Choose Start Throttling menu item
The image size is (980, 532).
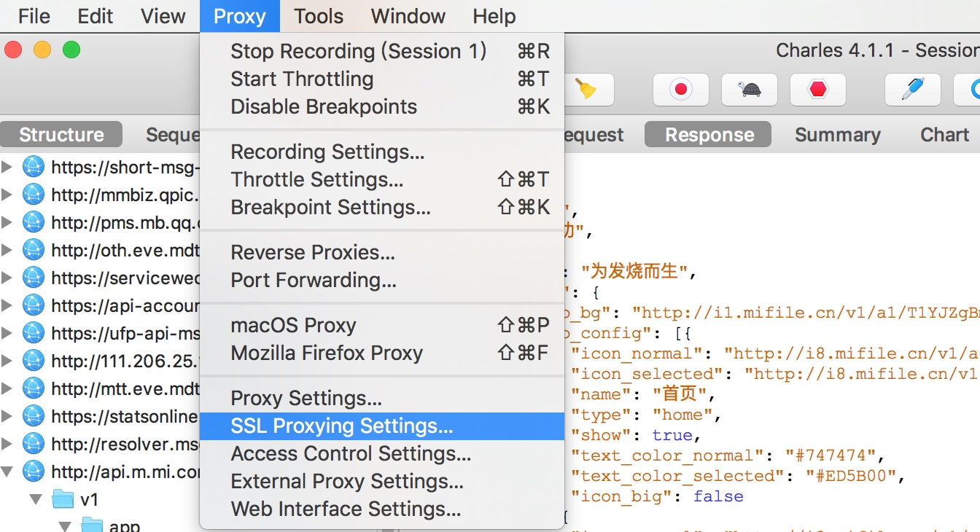pyautogui.click(x=382, y=79)
